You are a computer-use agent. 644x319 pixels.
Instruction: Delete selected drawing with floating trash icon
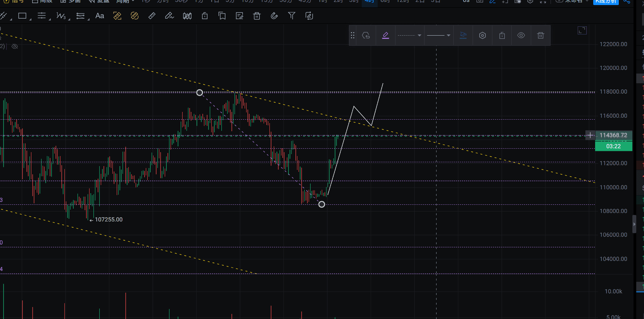tap(540, 36)
